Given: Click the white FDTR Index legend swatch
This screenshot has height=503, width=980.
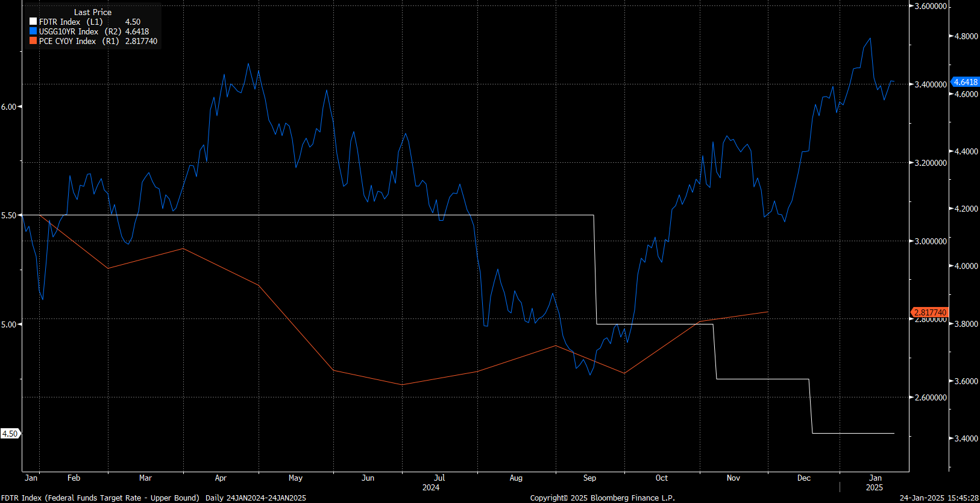Looking at the screenshot, I should pos(33,22).
